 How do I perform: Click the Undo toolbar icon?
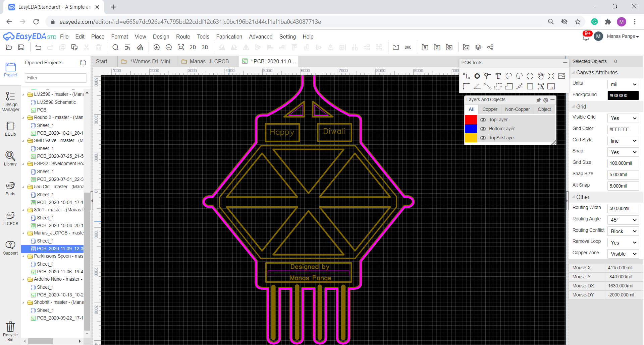[38, 47]
